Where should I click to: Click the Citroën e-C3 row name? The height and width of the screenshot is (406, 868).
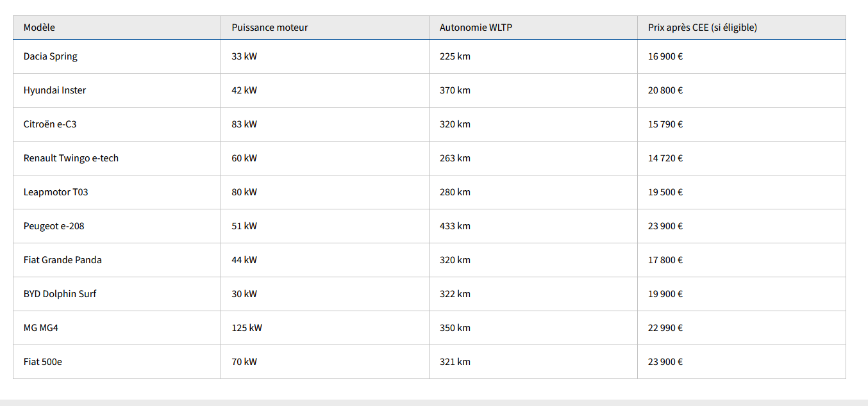tap(50, 124)
